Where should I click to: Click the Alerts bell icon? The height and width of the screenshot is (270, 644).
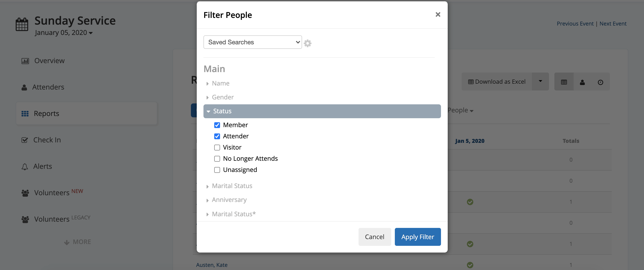(x=24, y=167)
